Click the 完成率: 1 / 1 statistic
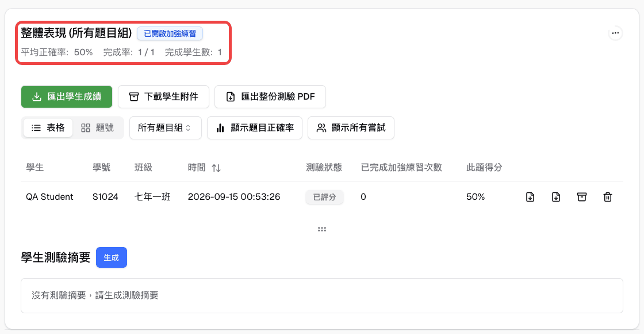 pyautogui.click(x=129, y=52)
